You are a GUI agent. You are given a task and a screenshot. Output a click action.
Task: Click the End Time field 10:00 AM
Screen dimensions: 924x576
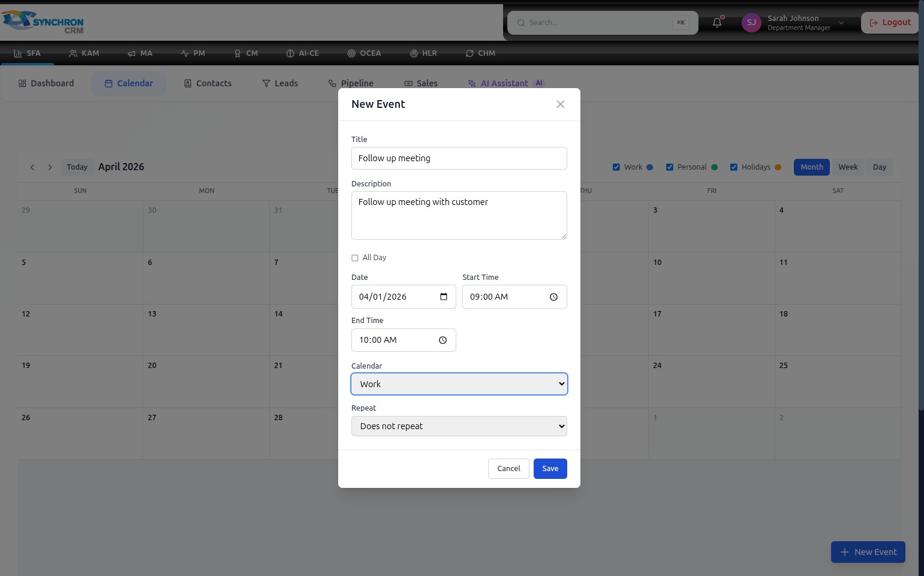404,340
